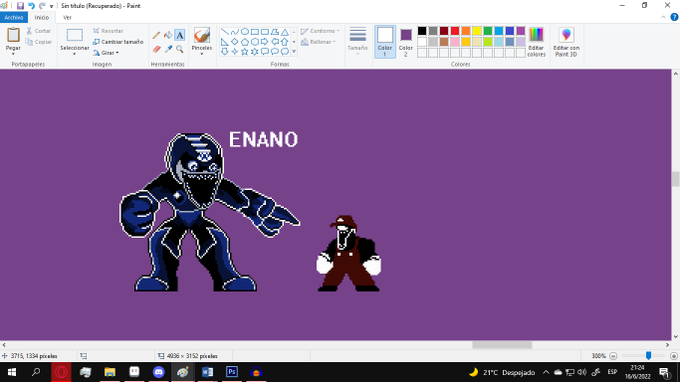Pick the red color swatch
The image size is (680, 382).
click(x=454, y=31)
